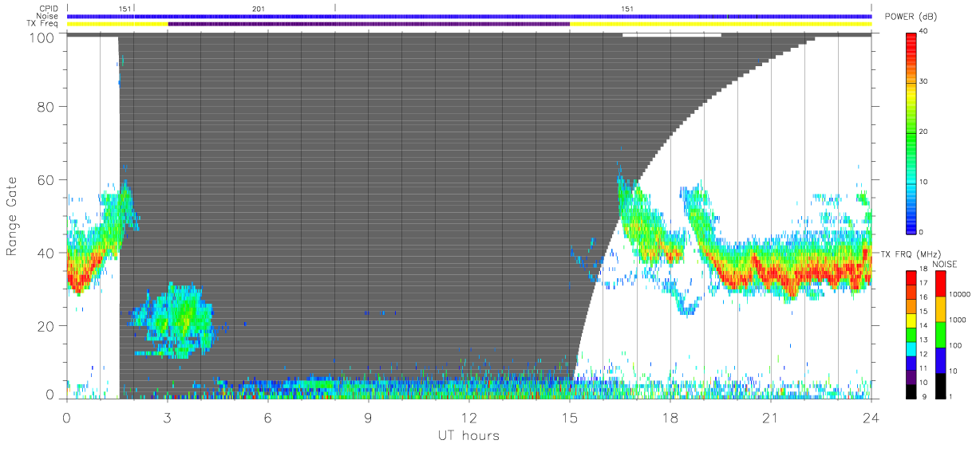Click the CPID row label
The width and height of the screenshot is (980, 452).
click(49, 9)
